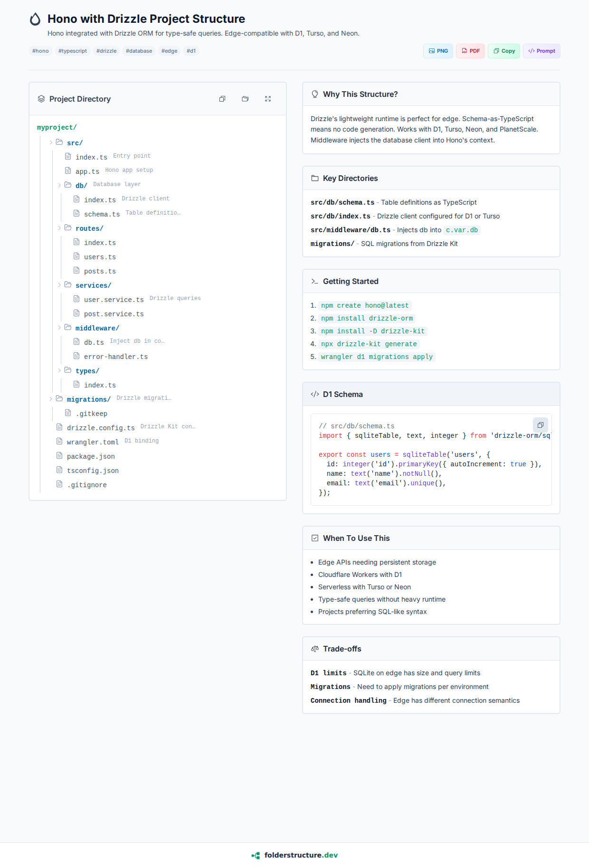Collapse the src/ folder chevron

(x=51, y=142)
